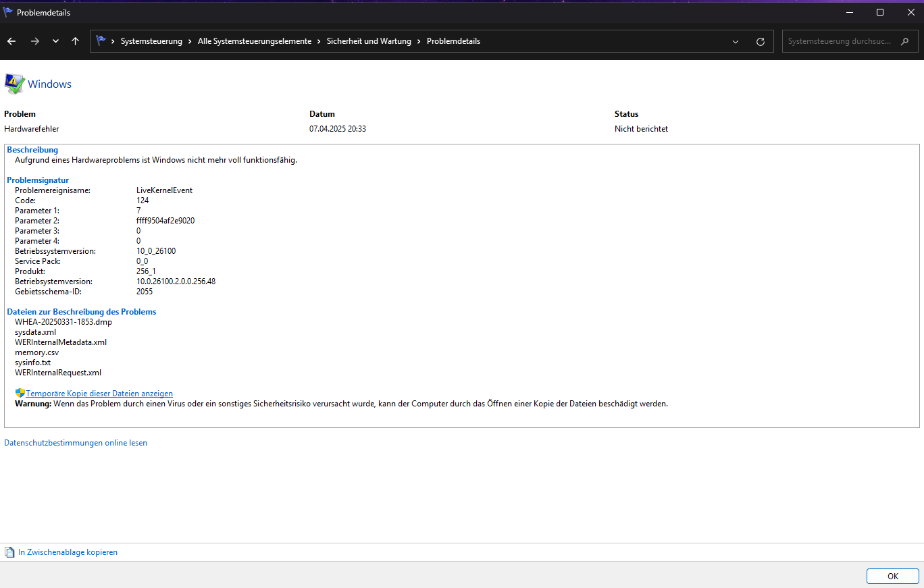924x588 pixels.
Task: Expand chevron after Sicherheit und Wartung
Action: pyautogui.click(x=419, y=41)
